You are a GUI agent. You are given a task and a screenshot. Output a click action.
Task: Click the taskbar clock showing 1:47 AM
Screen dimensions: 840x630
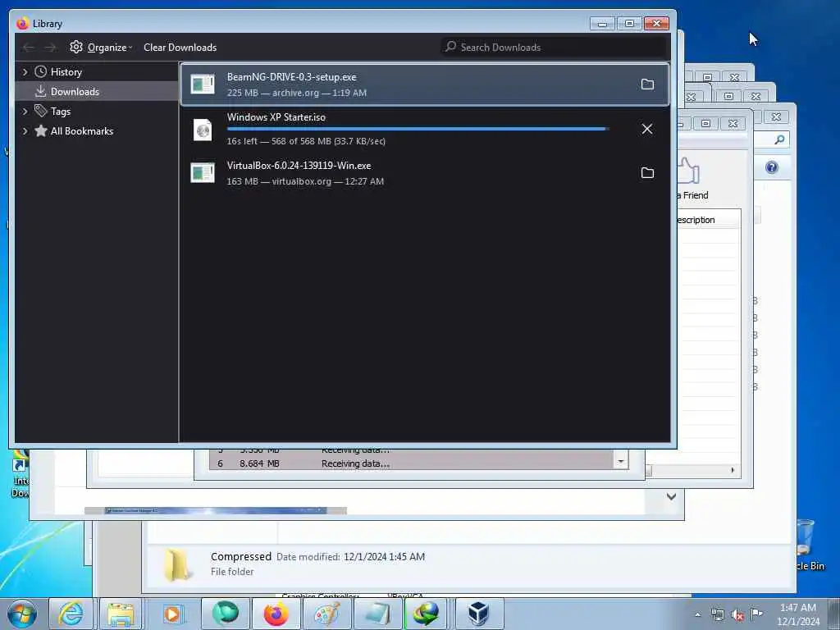(x=797, y=614)
